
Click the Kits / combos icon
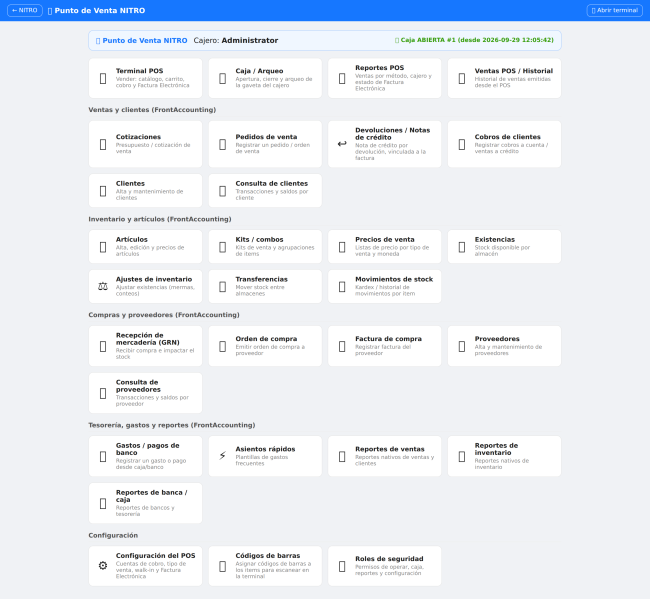(223, 247)
